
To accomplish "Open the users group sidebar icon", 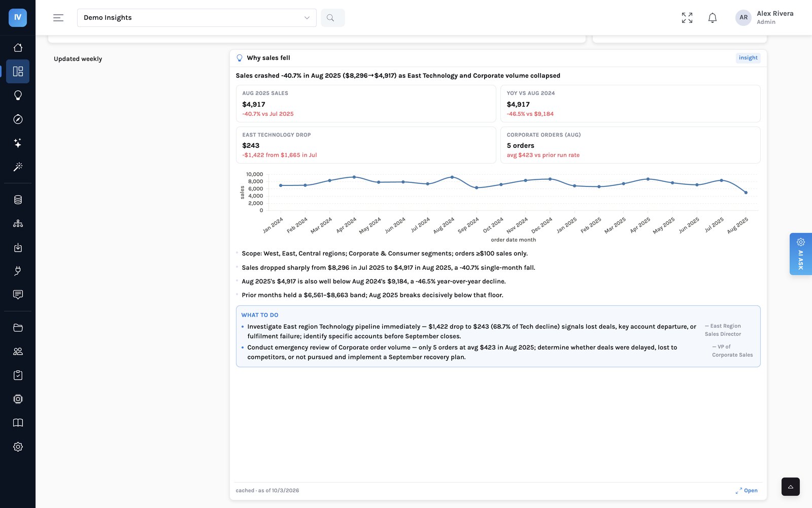I will (18, 352).
